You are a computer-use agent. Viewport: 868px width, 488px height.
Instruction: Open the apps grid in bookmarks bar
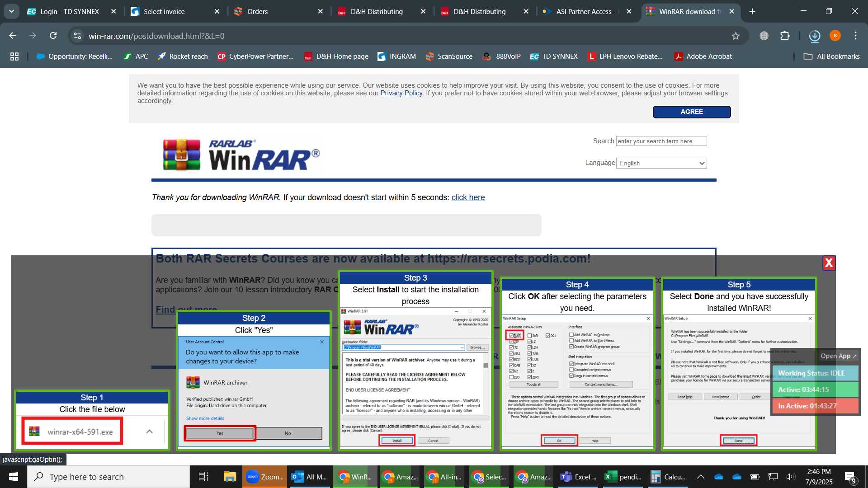point(14,56)
